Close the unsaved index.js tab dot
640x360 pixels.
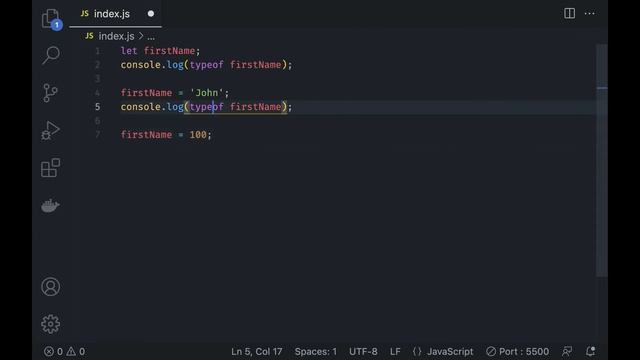point(151,13)
